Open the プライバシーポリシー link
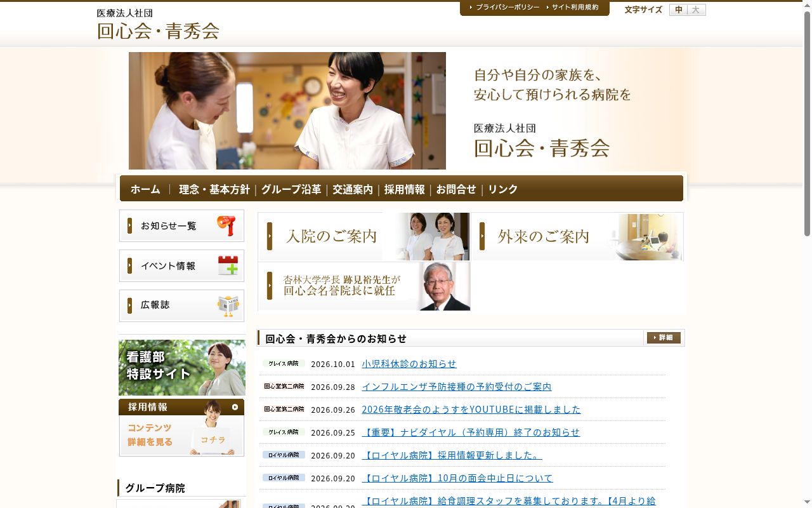The image size is (812, 508). click(504, 8)
